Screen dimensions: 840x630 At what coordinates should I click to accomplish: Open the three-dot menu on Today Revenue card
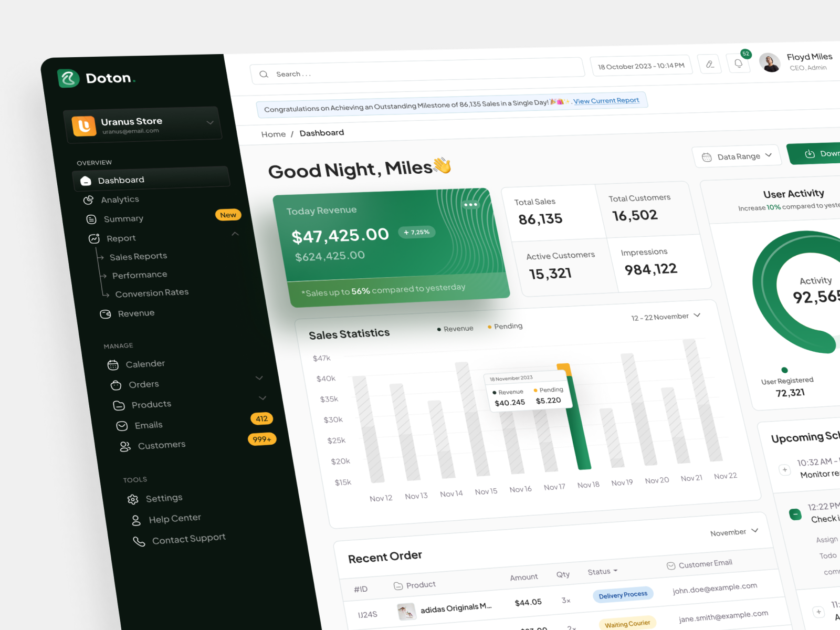coord(471,205)
